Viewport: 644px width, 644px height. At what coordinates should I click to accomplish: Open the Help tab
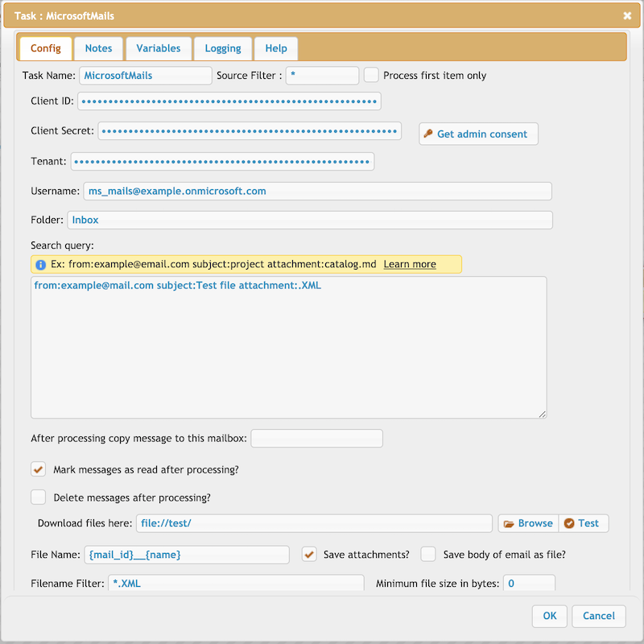276,48
